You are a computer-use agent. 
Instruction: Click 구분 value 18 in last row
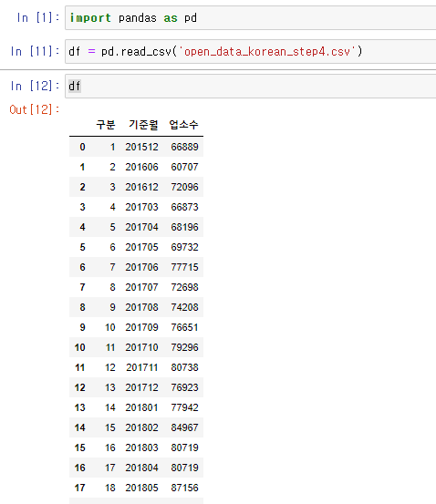point(110,488)
